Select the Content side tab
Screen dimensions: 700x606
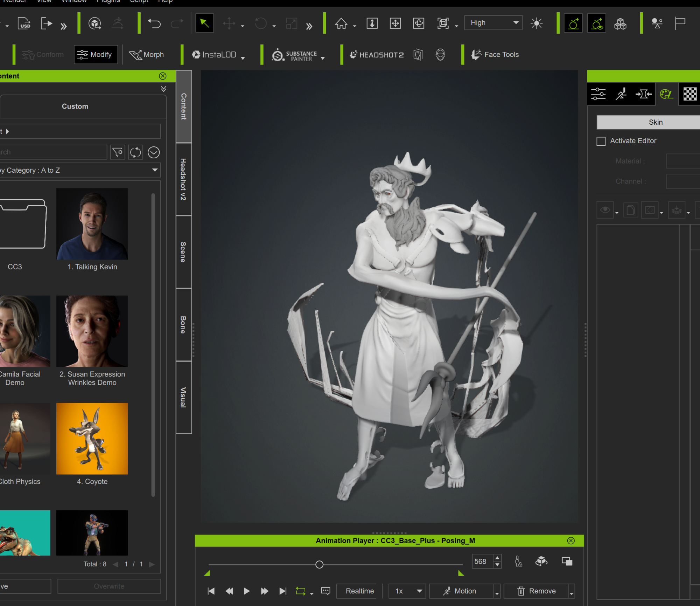click(x=183, y=106)
